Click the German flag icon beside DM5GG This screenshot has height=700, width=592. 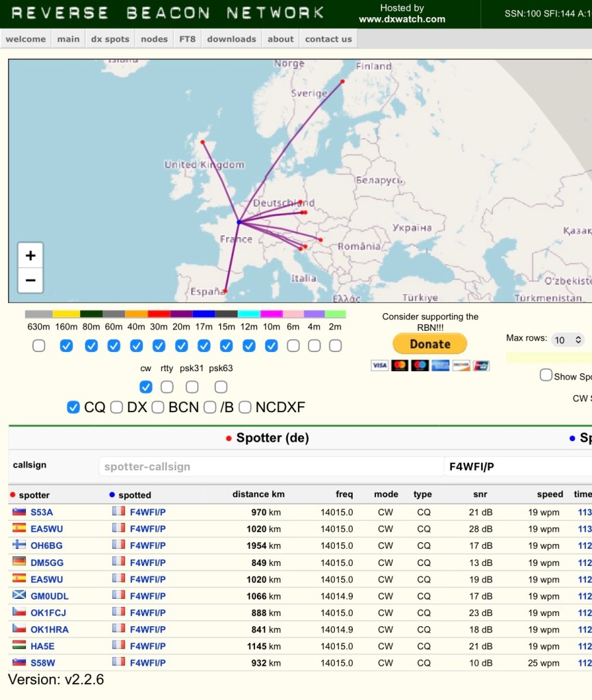click(x=18, y=562)
